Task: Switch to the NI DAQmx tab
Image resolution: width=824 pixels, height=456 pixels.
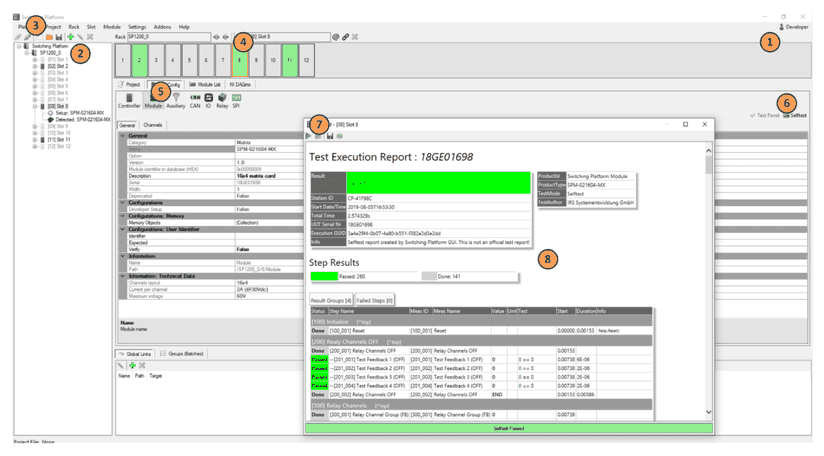Action: click(x=240, y=84)
